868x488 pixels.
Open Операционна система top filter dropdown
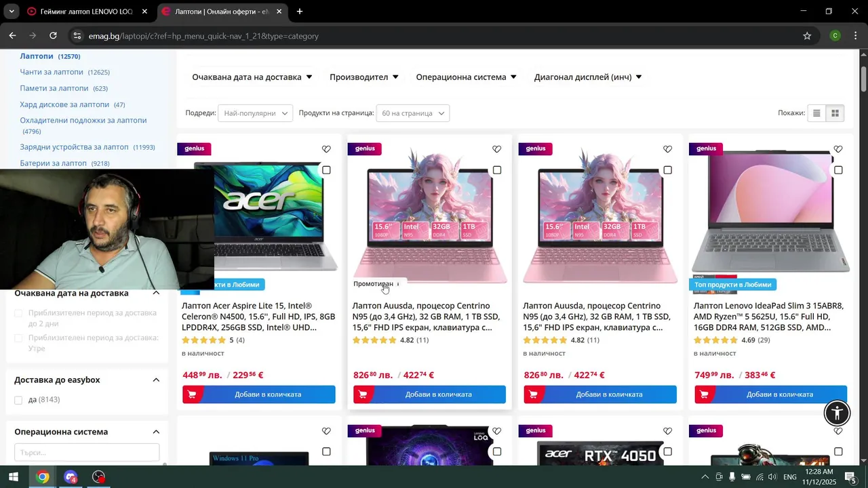[467, 77]
